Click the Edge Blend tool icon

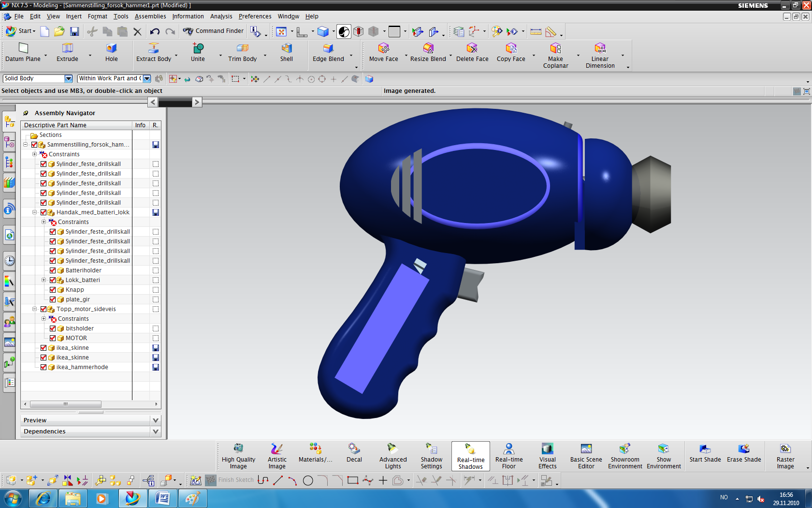[328, 48]
